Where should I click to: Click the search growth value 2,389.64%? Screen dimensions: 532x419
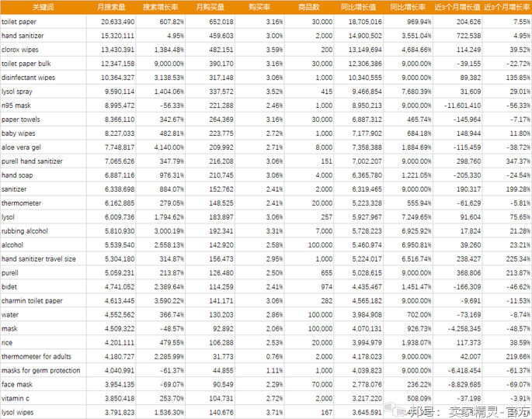[x=169, y=287]
